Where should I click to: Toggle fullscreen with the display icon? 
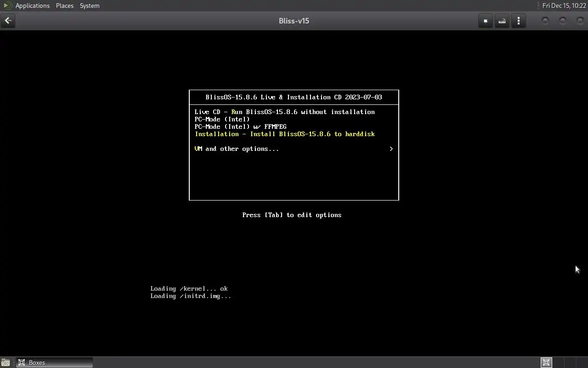pyautogui.click(x=486, y=21)
